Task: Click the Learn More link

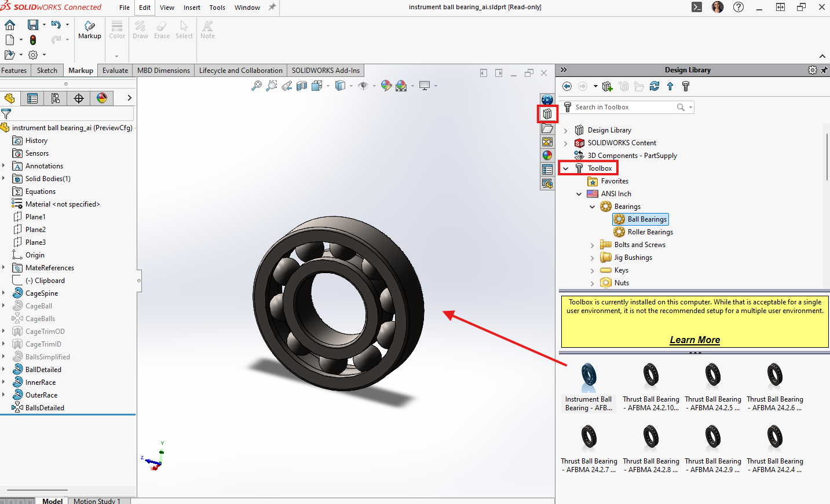Action: pos(694,340)
